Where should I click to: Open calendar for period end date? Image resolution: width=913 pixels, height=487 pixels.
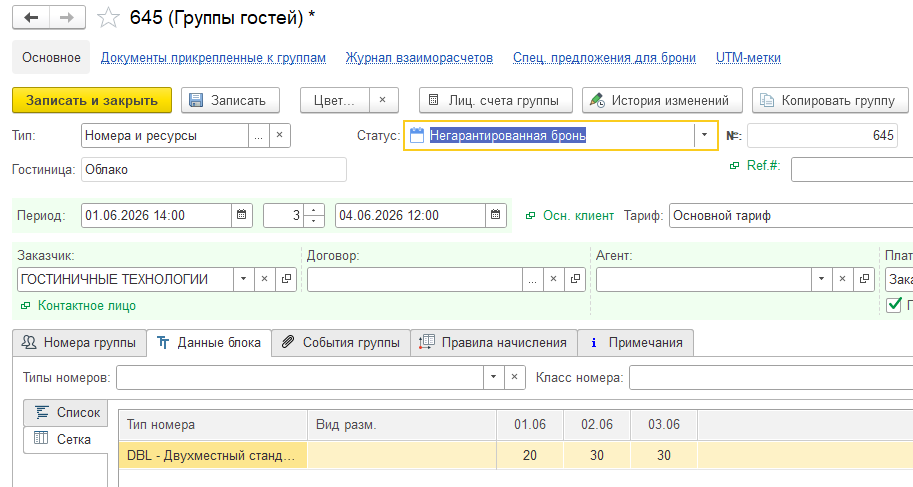(x=496, y=215)
